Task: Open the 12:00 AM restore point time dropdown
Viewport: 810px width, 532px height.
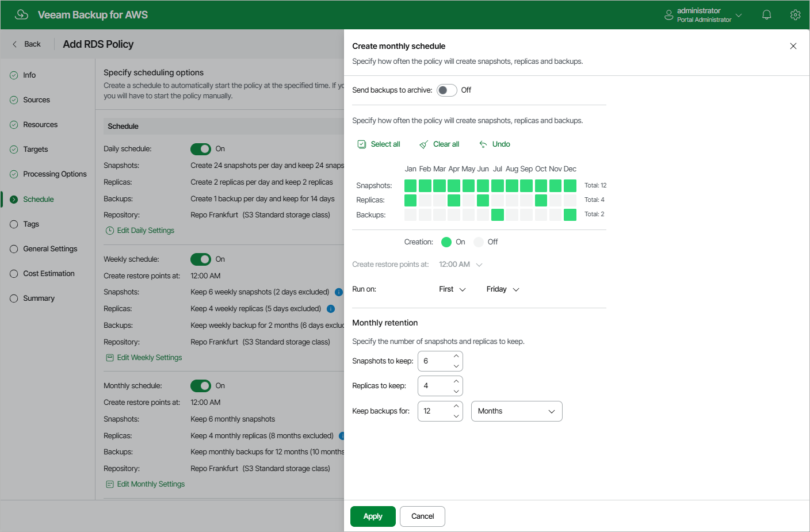Action: 461,265
